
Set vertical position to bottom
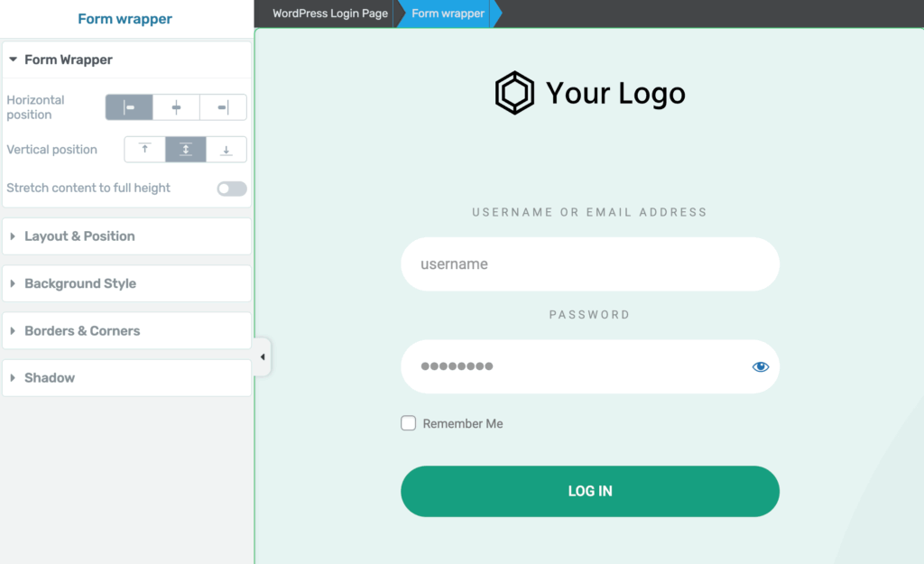[226, 149]
